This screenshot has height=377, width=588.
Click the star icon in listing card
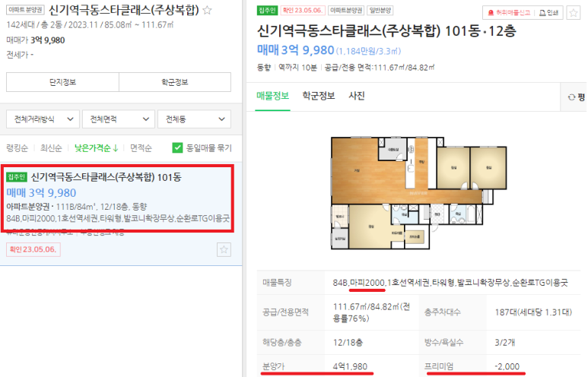click(224, 249)
